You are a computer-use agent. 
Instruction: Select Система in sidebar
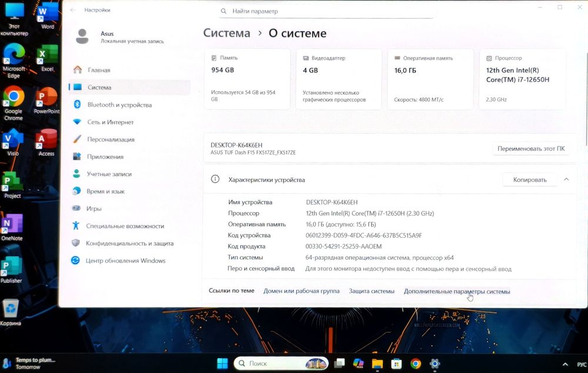coord(129,88)
